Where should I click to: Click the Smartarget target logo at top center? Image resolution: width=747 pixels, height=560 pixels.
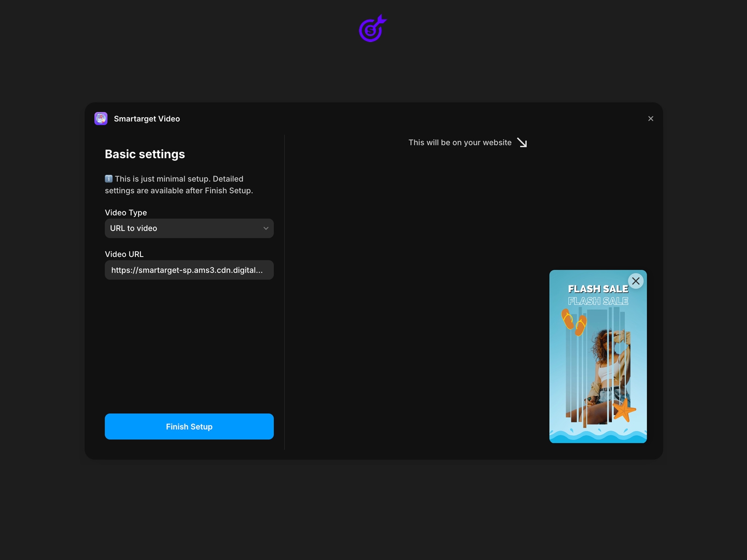[372, 29]
